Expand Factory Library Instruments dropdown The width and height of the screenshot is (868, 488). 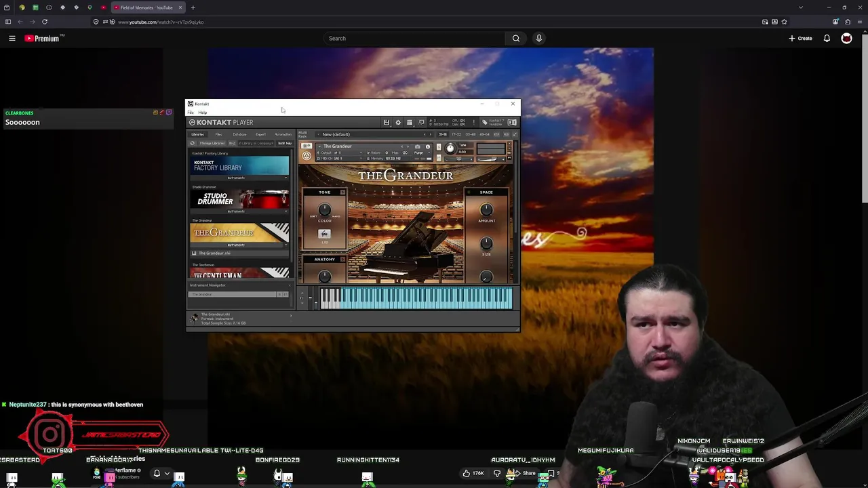(285, 178)
